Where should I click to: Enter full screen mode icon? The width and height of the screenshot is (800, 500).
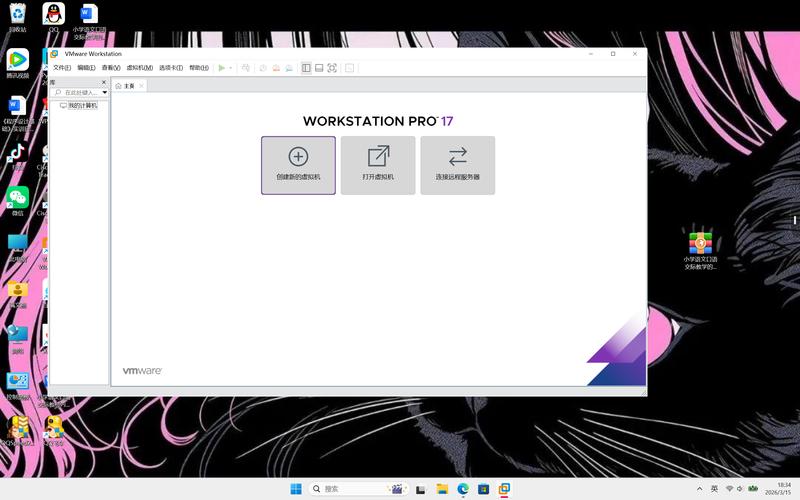tap(332, 68)
